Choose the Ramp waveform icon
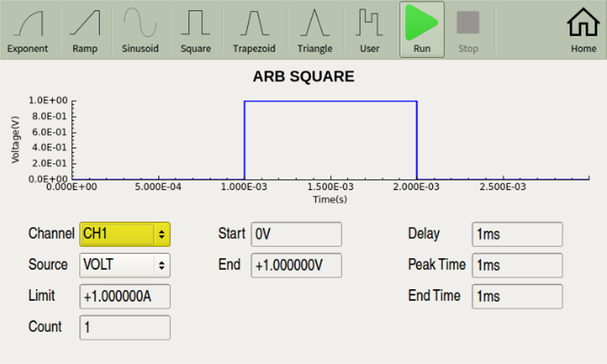The width and height of the screenshot is (607, 364). (85, 30)
